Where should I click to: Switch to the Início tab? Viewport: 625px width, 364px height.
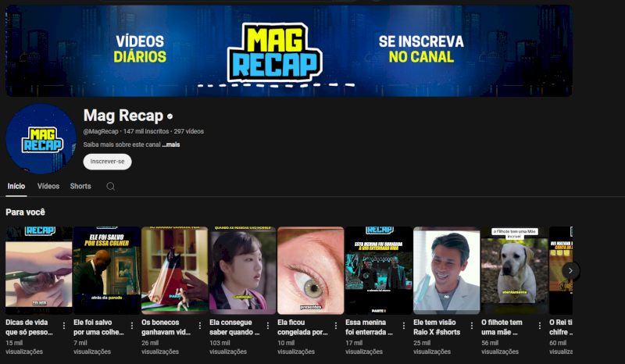pyautogui.click(x=16, y=186)
